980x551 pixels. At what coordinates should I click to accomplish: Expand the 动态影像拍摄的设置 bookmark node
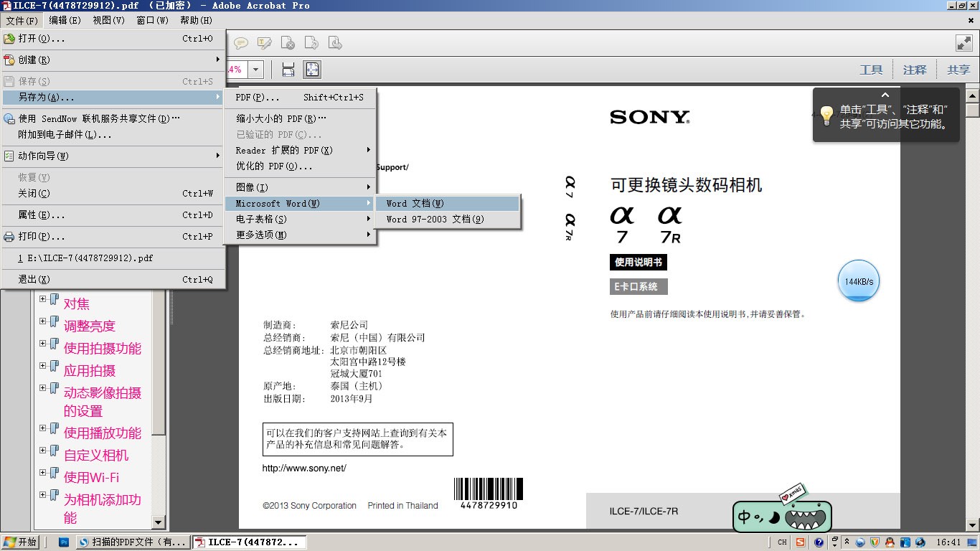tap(43, 388)
